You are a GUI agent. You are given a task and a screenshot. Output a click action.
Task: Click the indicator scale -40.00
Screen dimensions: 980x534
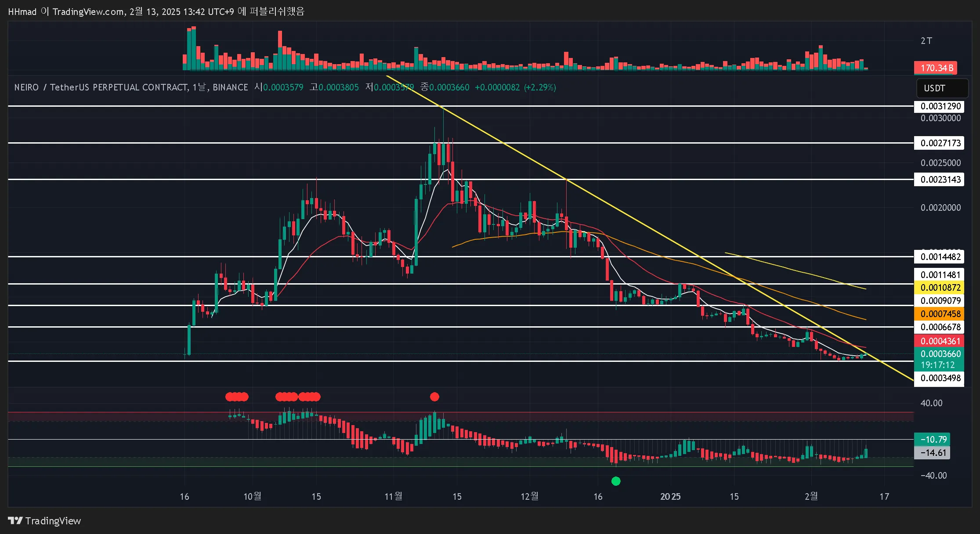pos(933,476)
